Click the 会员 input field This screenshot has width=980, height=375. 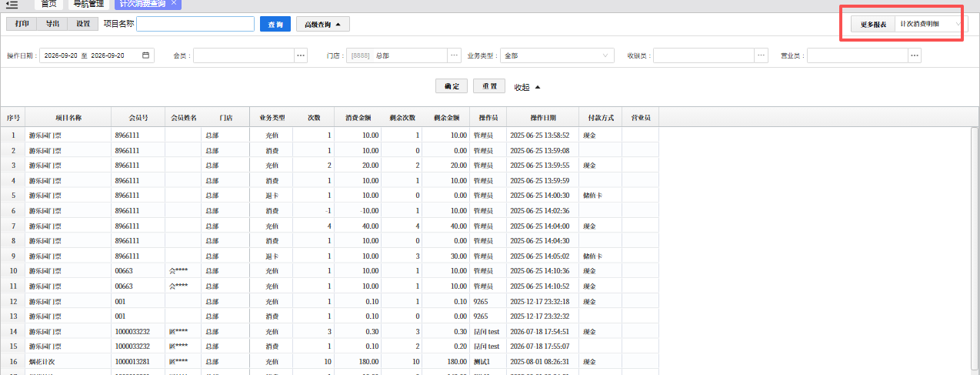(244, 55)
